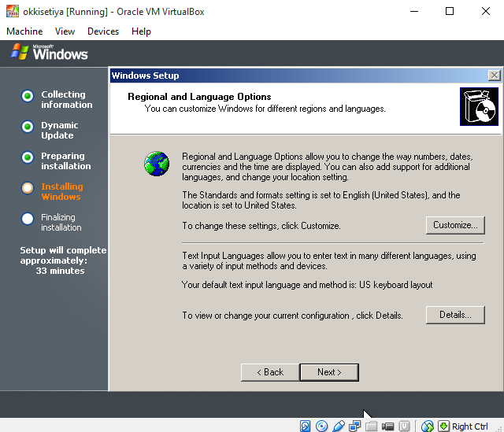Click 'Your default text input language' line
The width and height of the screenshot is (504, 432).
[307, 285]
